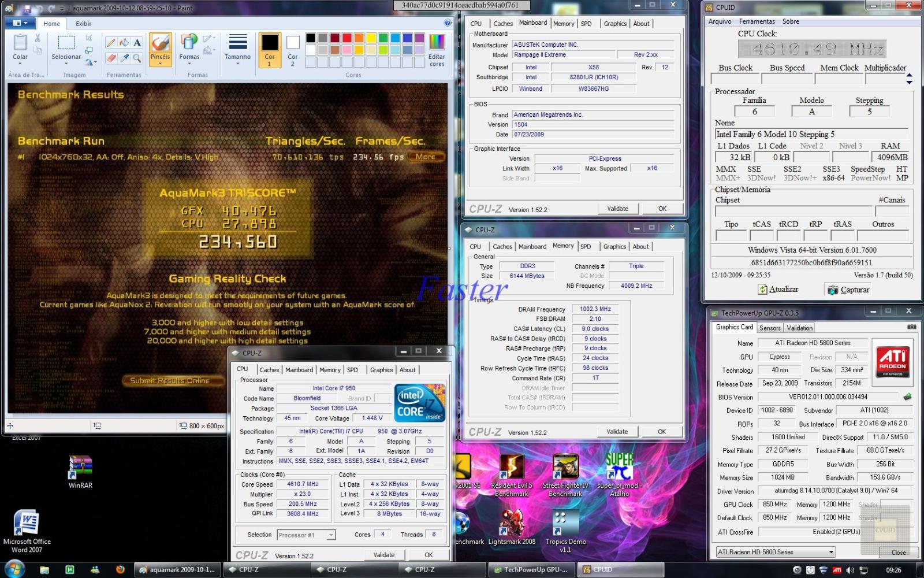Open the super_pi_mod desktop shortcut

coord(619,475)
